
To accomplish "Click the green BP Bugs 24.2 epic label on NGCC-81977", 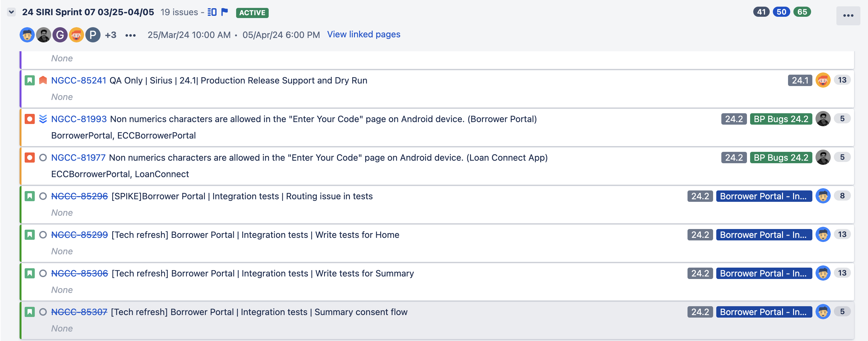I will (781, 158).
